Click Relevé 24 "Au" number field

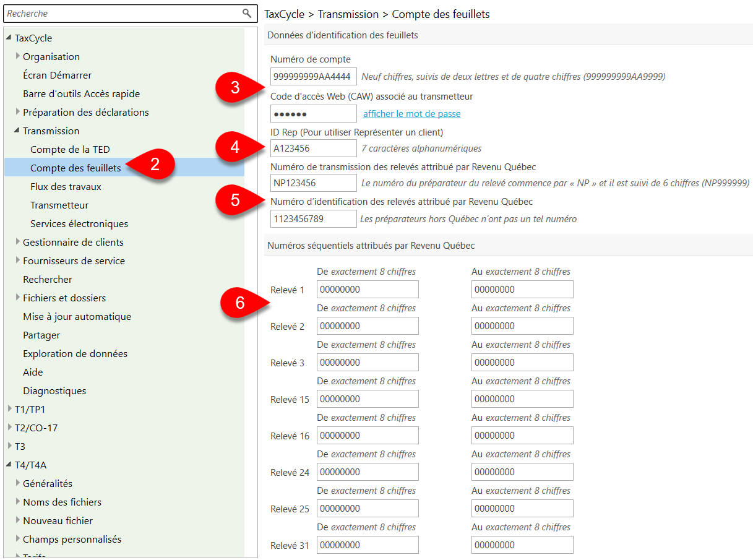pyautogui.click(x=522, y=472)
